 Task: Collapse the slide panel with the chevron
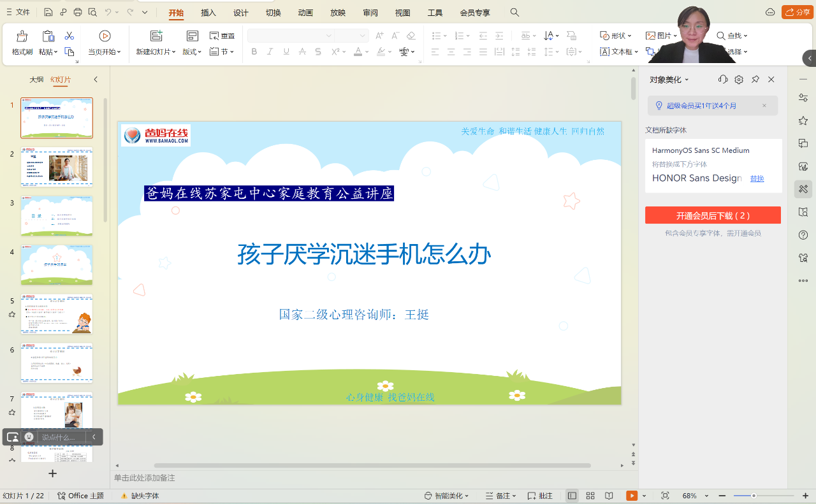coord(96,79)
